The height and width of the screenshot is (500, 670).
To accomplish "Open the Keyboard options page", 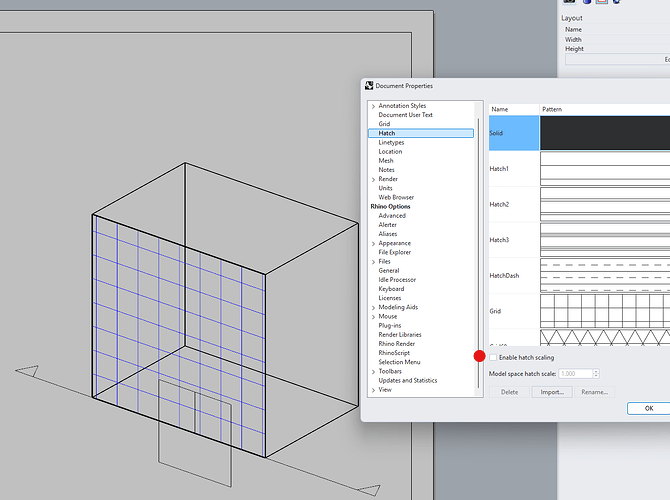I will click(391, 289).
